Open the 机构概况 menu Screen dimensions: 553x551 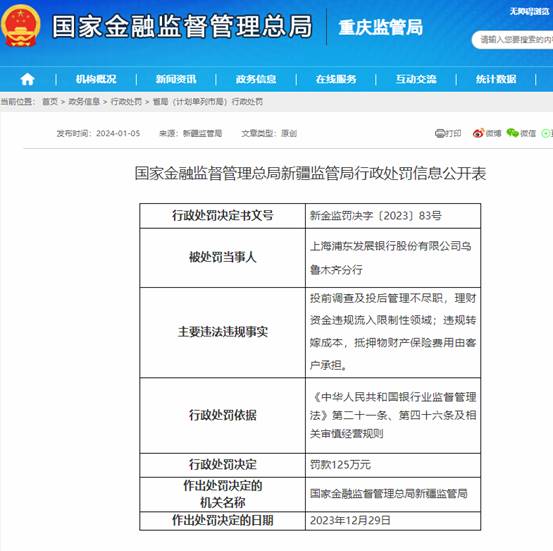[96, 79]
